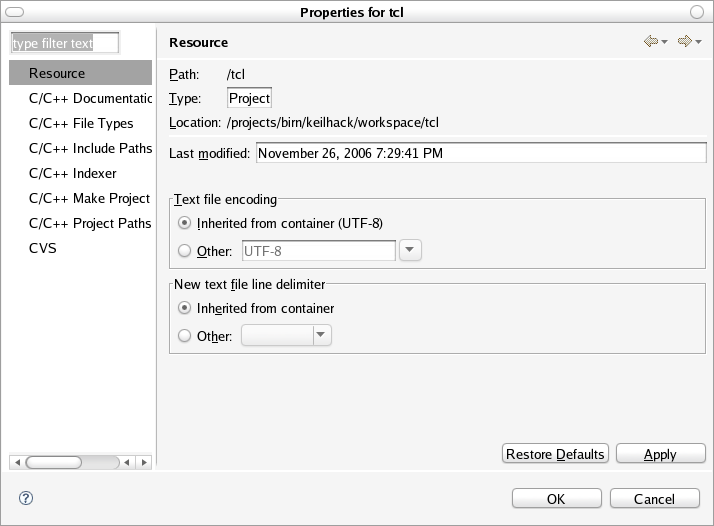Viewport: 714px width, 526px height.
Task: Expand the line delimiter combo box
Action: (321, 337)
